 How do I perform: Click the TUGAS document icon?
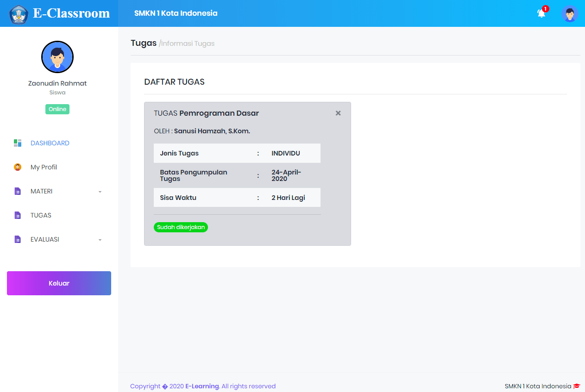[18, 215]
